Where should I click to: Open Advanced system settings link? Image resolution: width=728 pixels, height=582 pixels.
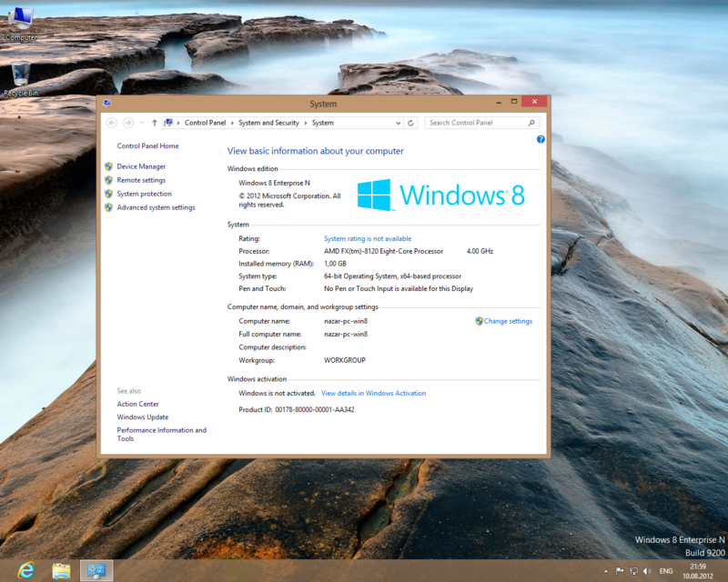156,207
